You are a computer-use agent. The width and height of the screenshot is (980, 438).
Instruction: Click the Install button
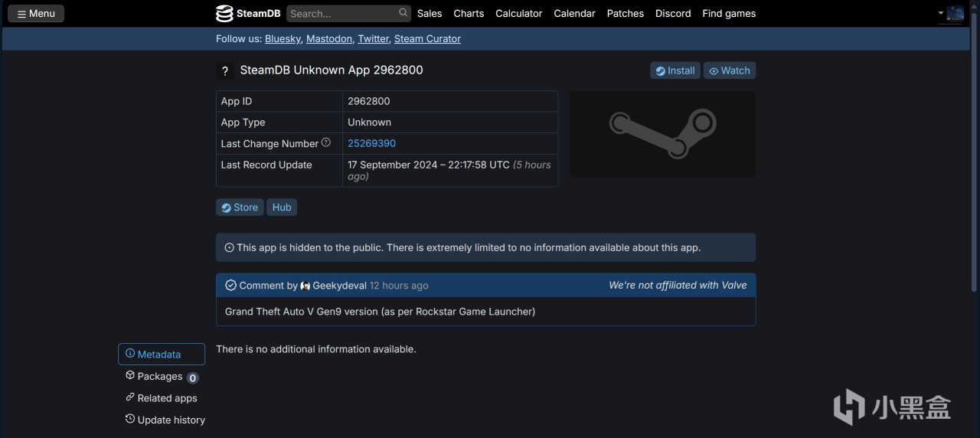click(675, 70)
